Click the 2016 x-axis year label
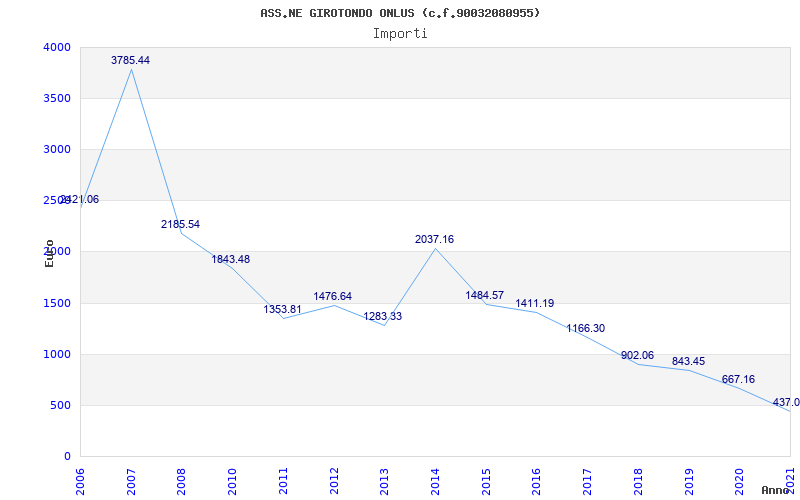Viewport: 800px width, 500px height. click(x=536, y=481)
